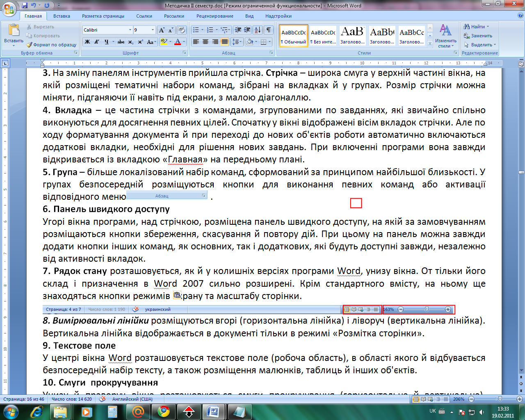The image size is (525, 420).
Task: Click the Найти find button
Action: (x=476, y=27)
